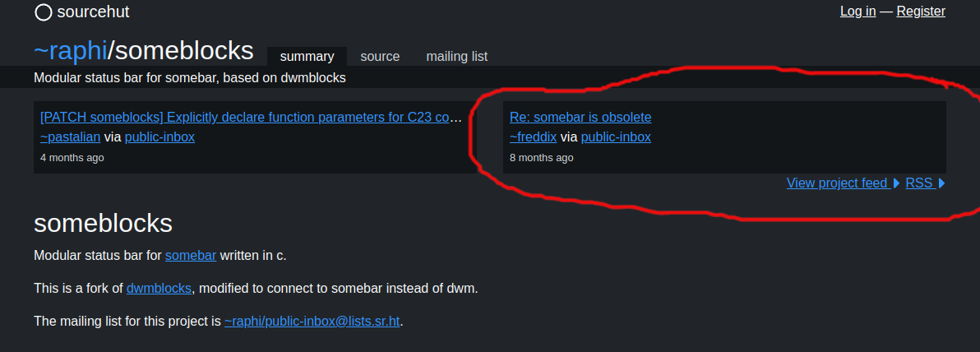Switch to the source tab
The width and height of the screenshot is (980, 352).
coord(380,56)
